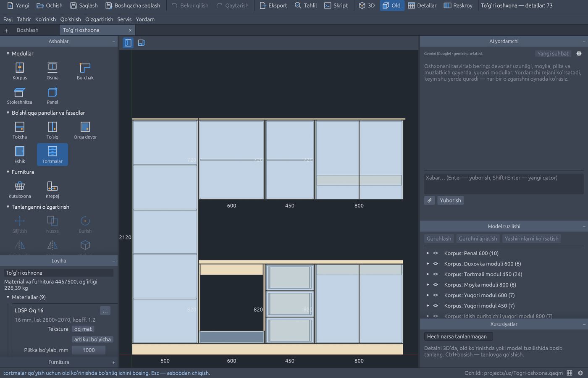Switch to the Boshlash tab
588x378 pixels.
(x=28, y=30)
